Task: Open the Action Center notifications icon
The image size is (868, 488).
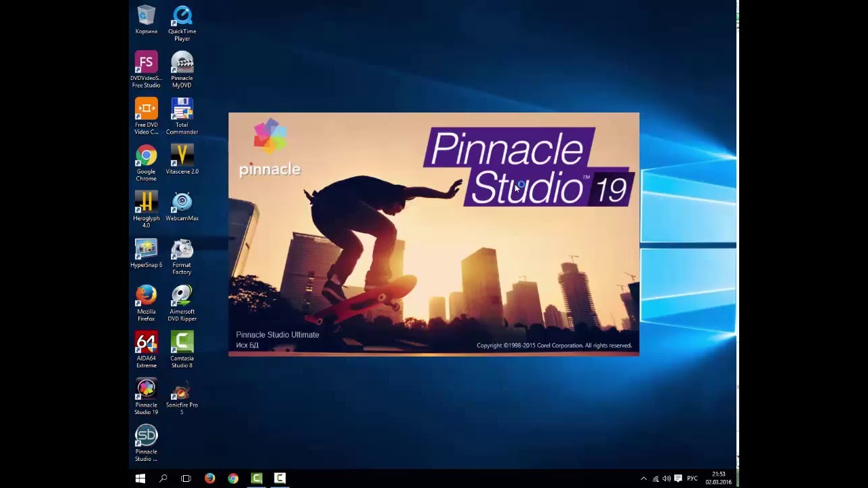Action: pyautogui.click(x=678, y=479)
